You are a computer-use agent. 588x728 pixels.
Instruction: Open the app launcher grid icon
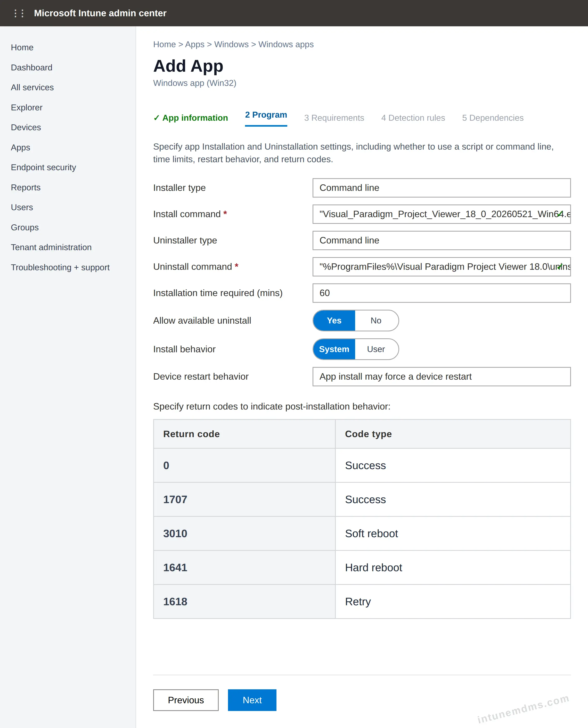click(19, 13)
